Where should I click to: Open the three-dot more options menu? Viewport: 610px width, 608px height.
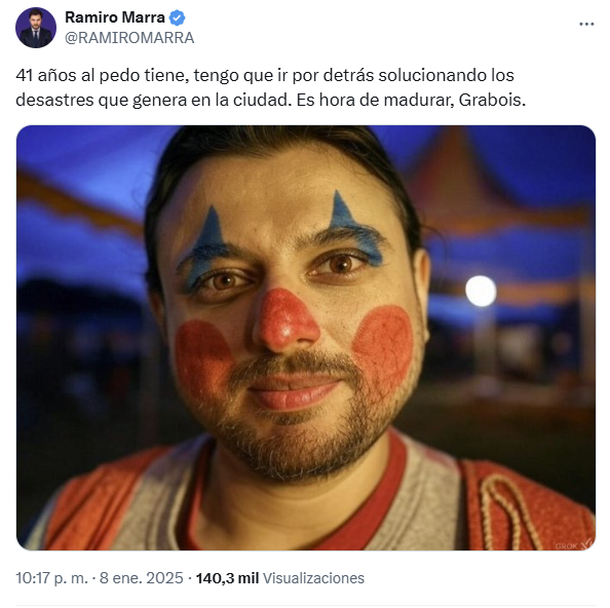(x=586, y=24)
